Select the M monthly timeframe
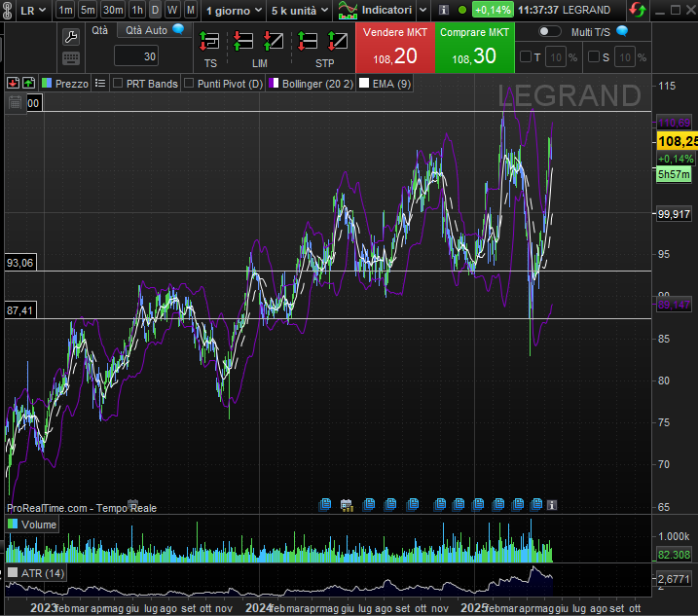This screenshot has height=616, width=698. click(191, 10)
